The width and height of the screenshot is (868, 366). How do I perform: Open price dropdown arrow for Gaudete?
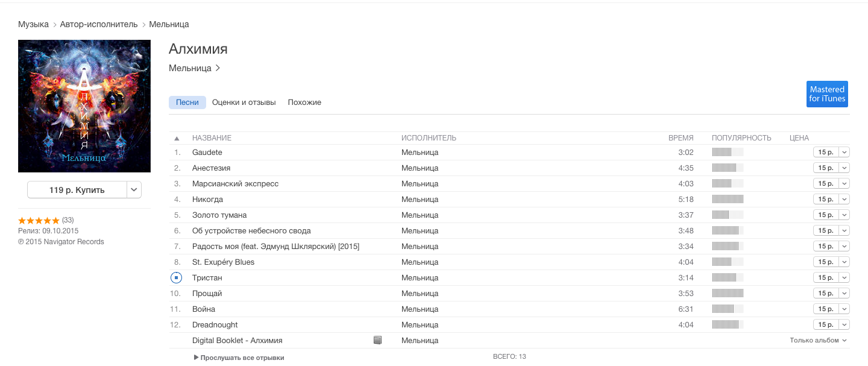844,152
